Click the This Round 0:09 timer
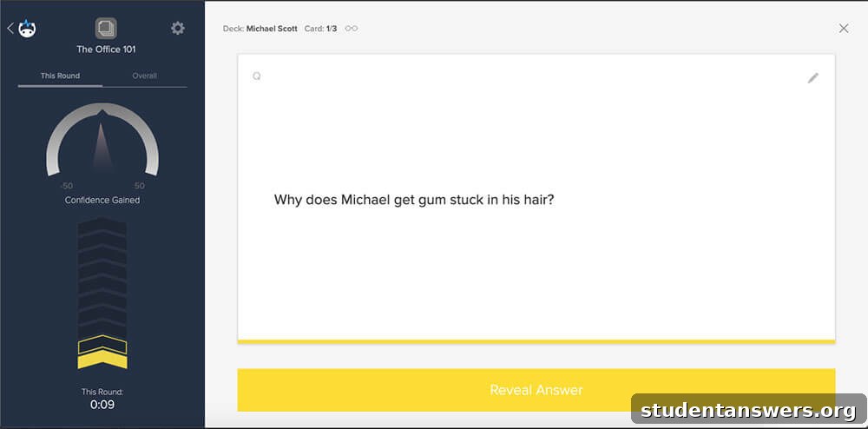 pos(102,399)
